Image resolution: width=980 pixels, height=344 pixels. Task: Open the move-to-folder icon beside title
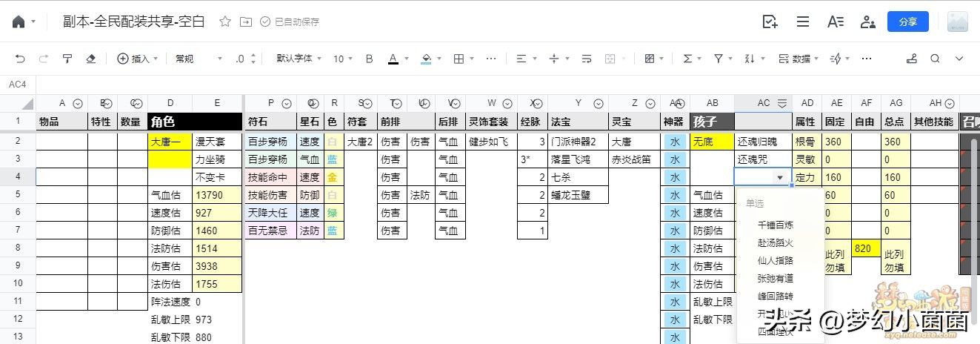point(246,21)
